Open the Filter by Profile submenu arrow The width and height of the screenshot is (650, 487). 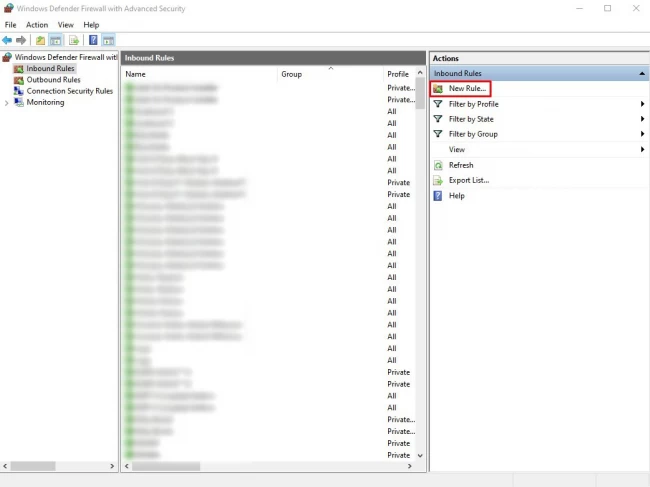[x=642, y=104]
